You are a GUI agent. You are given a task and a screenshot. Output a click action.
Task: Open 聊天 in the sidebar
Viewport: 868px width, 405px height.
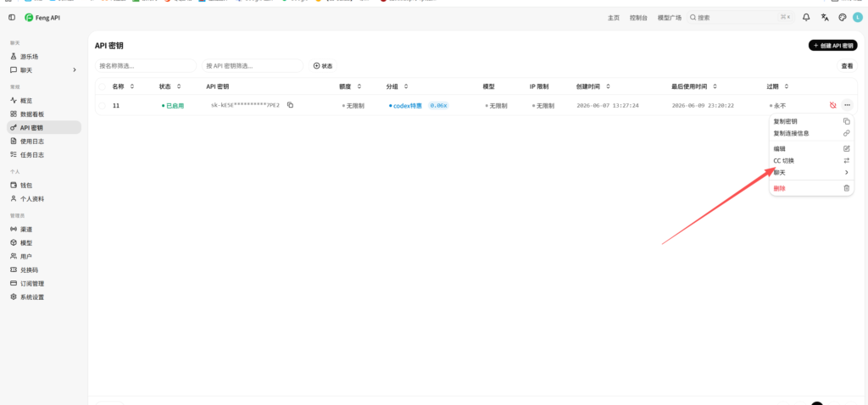pyautogui.click(x=44, y=70)
